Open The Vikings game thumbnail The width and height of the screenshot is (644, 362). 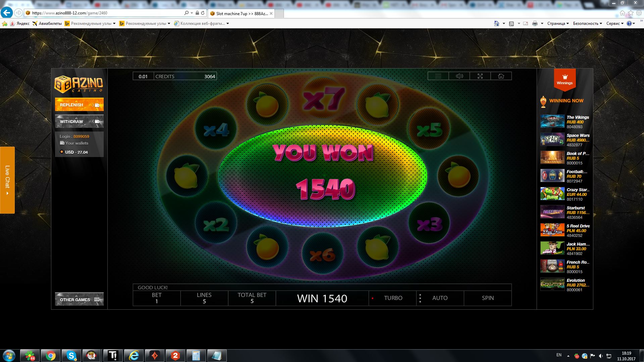pos(552,121)
